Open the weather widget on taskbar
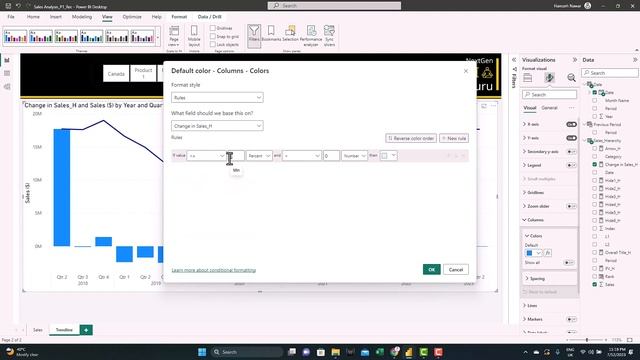Image resolution: width=640 pixels, height=360 pixels. (21, 352)
